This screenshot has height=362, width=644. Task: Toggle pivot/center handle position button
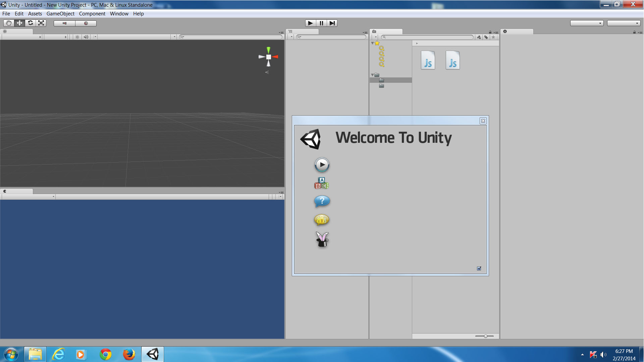[64, 23]
